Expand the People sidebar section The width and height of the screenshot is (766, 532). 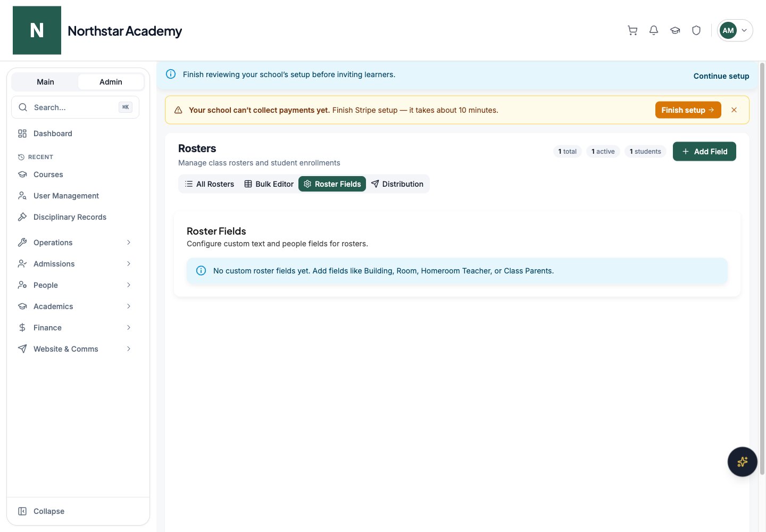pos(75,285)
